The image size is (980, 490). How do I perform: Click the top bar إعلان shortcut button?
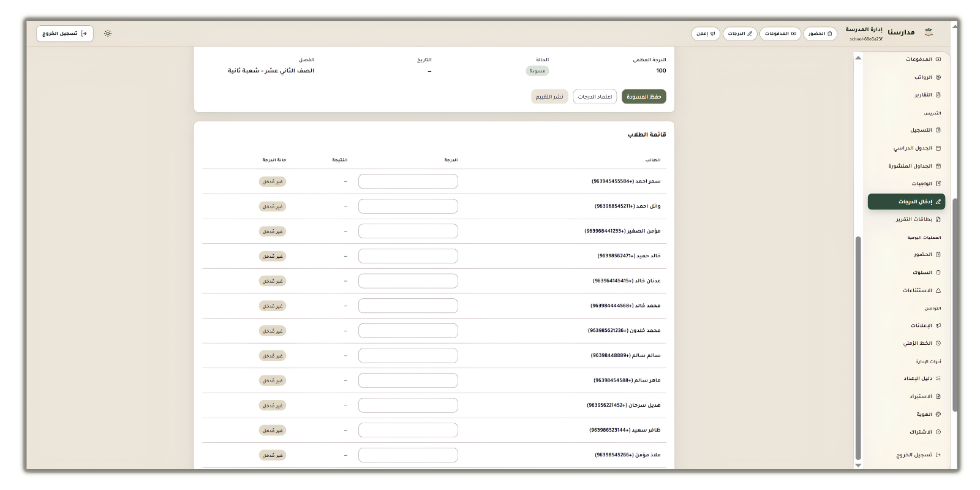(706, 34)
